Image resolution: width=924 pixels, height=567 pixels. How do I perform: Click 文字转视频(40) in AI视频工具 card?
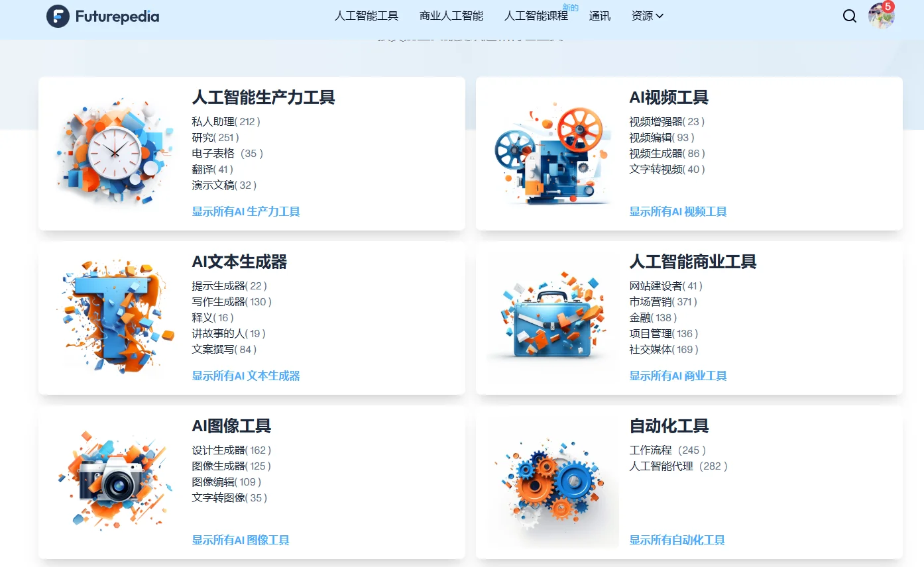click(x=666, y=169)
